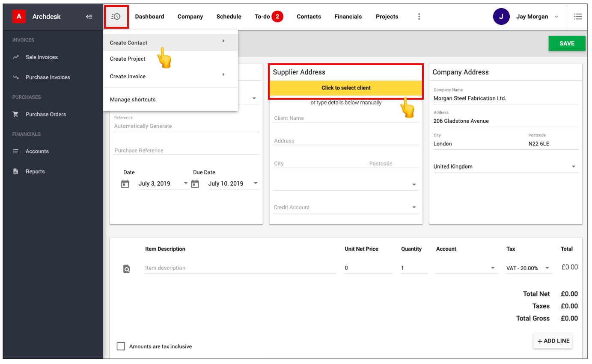592x364 pixels.
Task: Toggle Amounts are tax inclusive checkbox
Action: tap(121, 346)
